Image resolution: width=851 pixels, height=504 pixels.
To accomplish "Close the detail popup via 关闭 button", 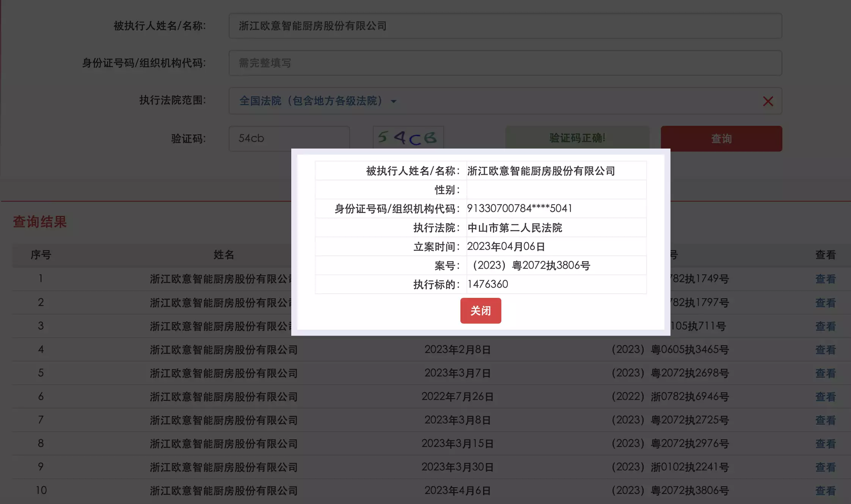I will (480, 311).
